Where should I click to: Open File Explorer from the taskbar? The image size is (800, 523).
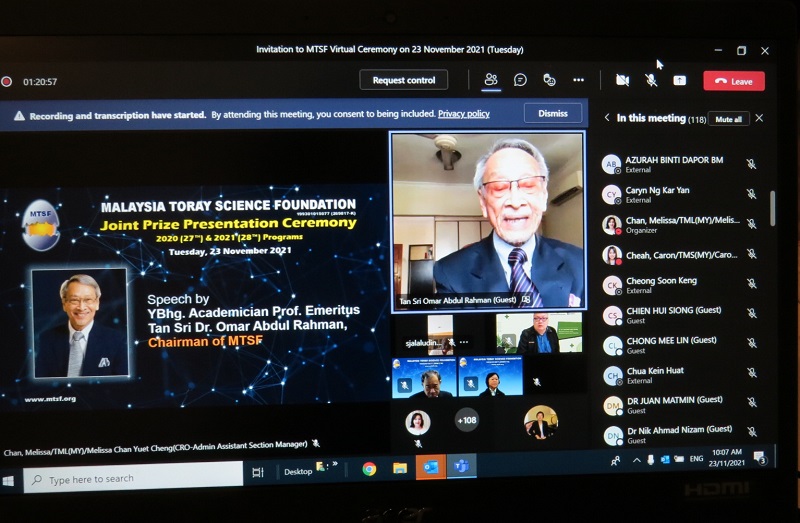point(399,467)
